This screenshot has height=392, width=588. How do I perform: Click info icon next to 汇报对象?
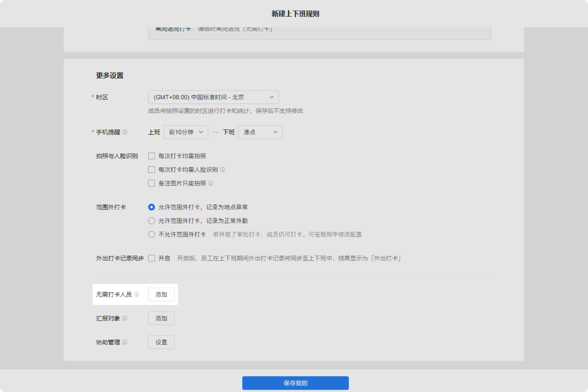(125, 318)
